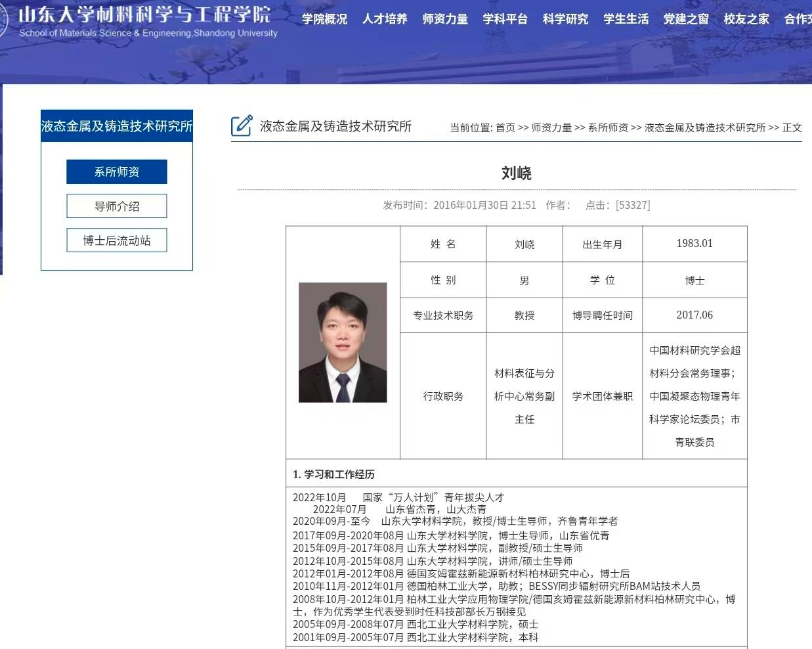The width and height of the screenshot is (812, 649).
Task: Click the birth date value 1983.01
Action: tap(694, 244)
